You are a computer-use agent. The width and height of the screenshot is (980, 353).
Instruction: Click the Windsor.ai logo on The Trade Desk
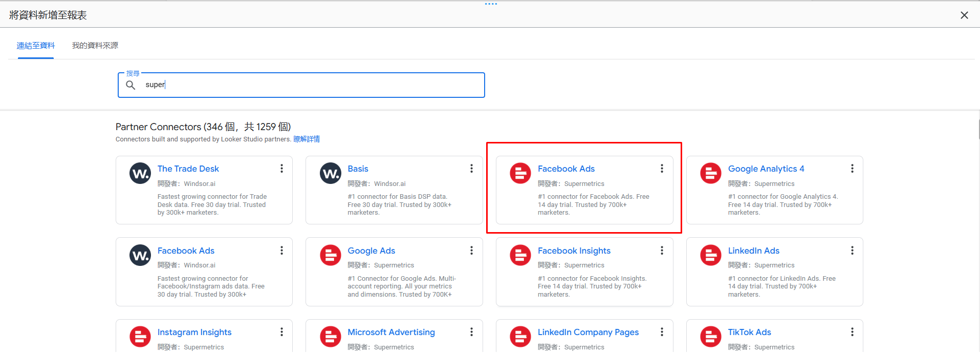tap(140, 174)
